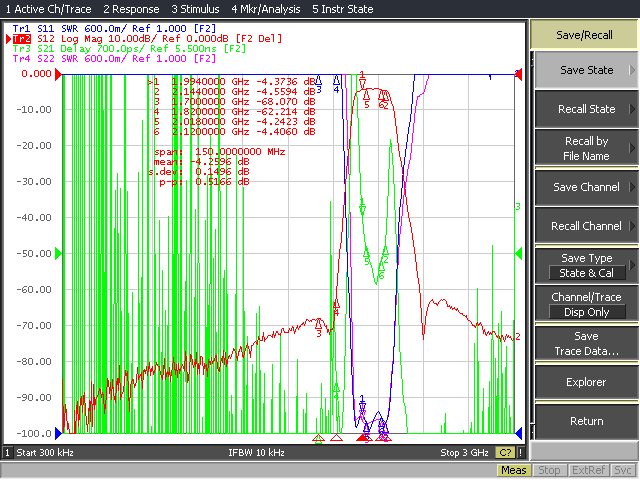Select red marker 4 triangle on frequency axis
Viewport: 640px width, 480px height.
point(336,438)
